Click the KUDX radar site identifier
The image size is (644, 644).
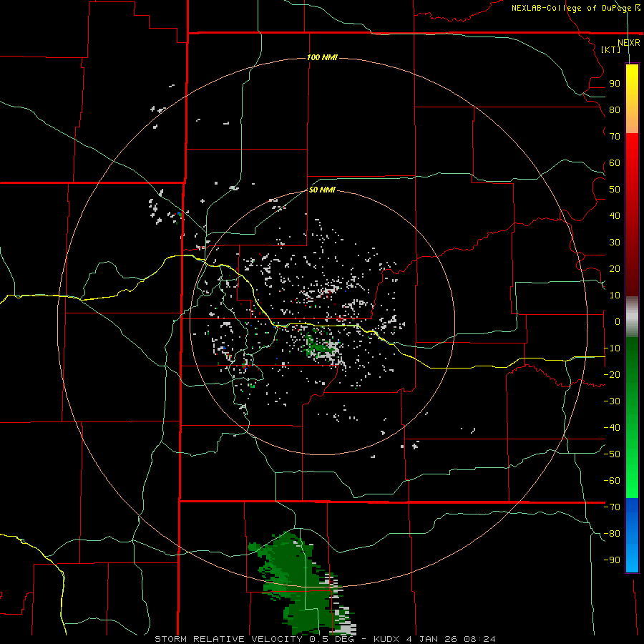tap(386, 639)
